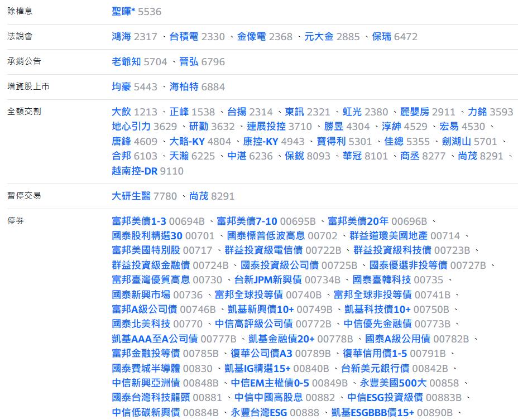
Task: Open 麗嬰房 2911 link
Action: (428, 112)
